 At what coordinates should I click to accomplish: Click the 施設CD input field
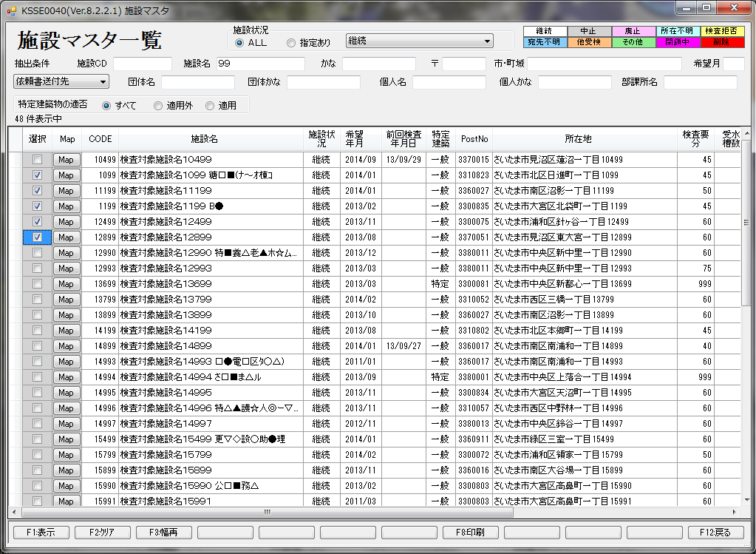point(142,64)
